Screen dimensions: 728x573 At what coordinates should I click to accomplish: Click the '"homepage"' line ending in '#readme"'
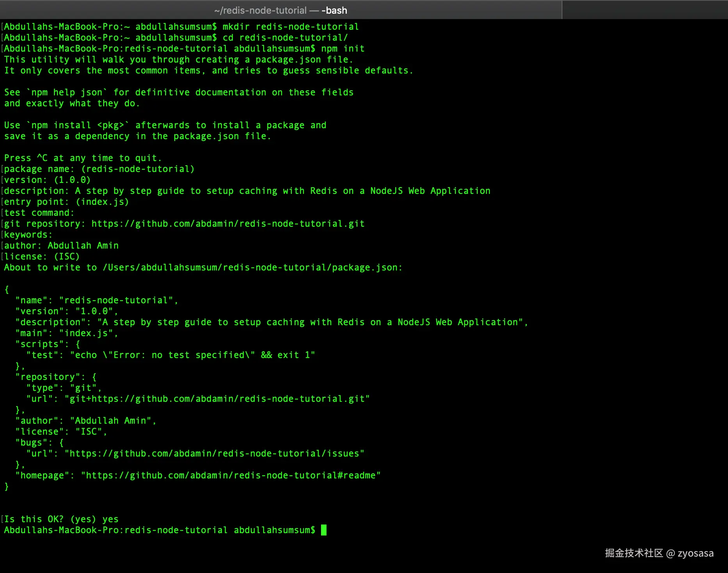[198, 475]
